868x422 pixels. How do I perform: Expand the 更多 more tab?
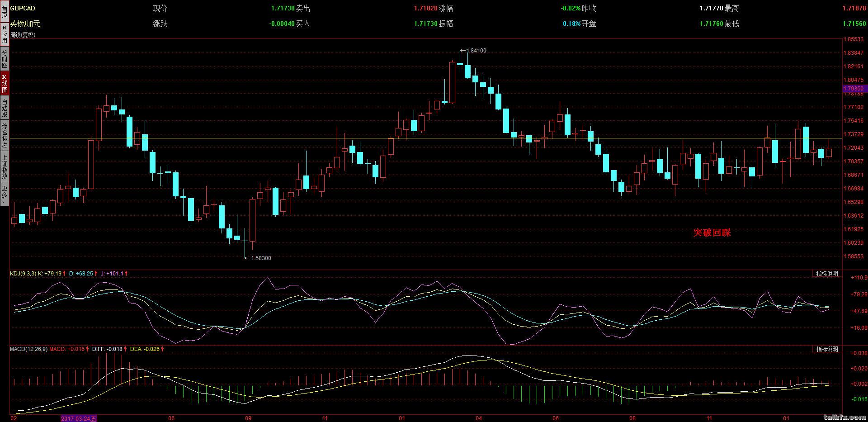click(x=4, y=194)
